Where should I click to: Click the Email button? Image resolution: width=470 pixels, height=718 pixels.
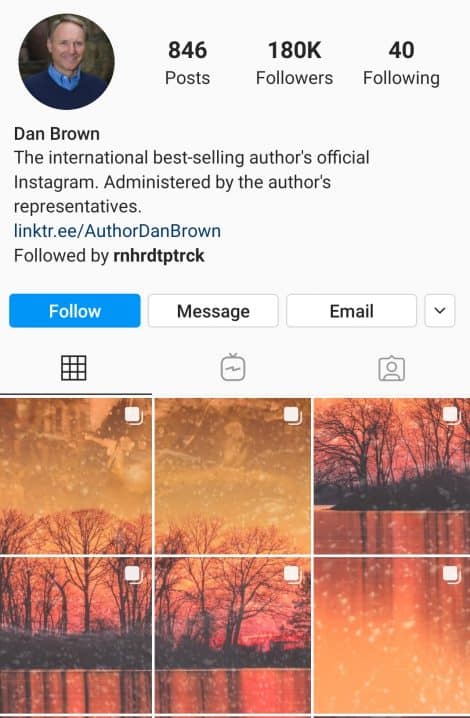[x=351, y=311]
